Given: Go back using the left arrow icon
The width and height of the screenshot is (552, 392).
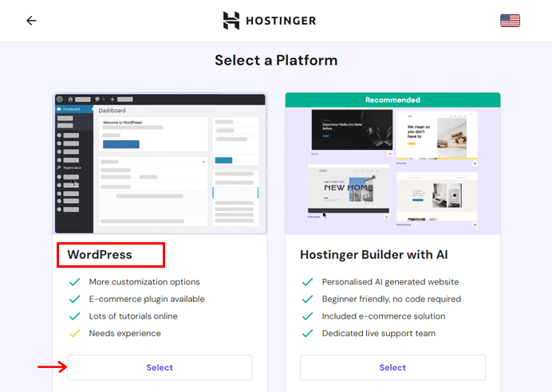Looking at the screenshot, I should (31, 21).
